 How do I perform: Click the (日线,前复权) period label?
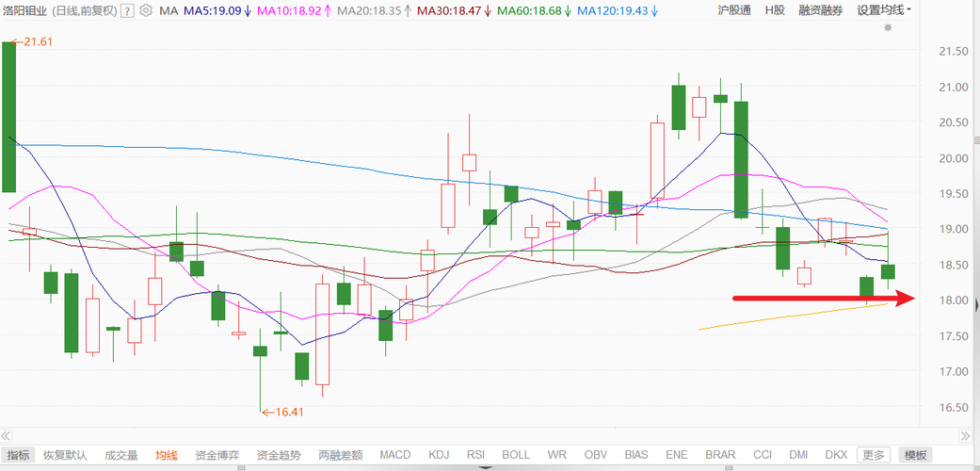pos(83,10)
